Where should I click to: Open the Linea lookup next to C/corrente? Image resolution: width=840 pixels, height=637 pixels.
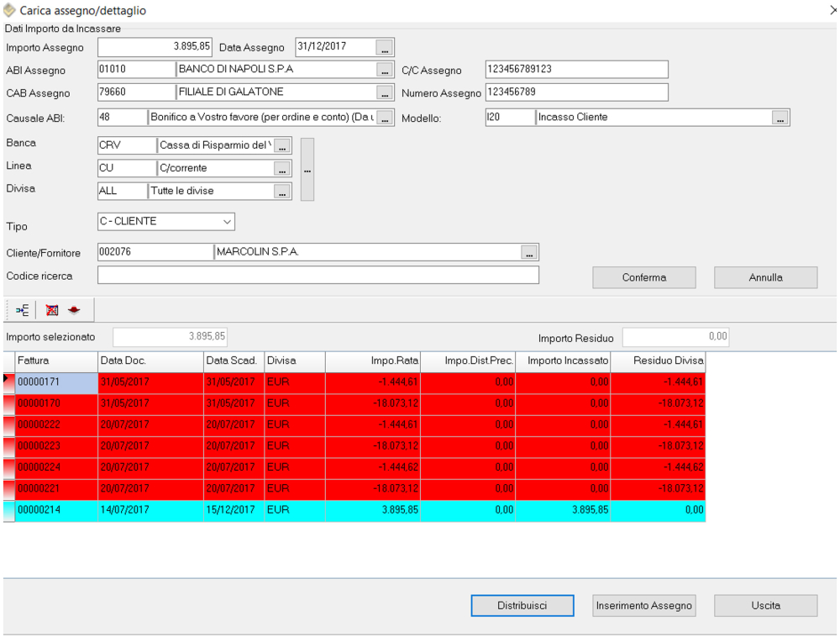click(x=282, y=169)
